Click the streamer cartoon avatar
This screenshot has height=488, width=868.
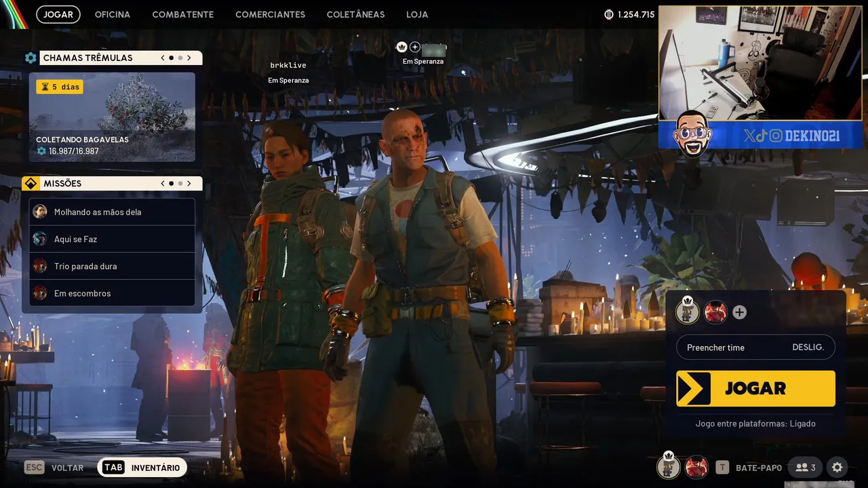click(692, 133)
